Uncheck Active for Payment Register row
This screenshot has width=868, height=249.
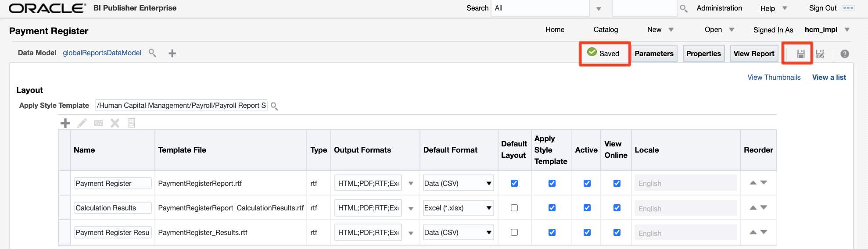(587, 183)
